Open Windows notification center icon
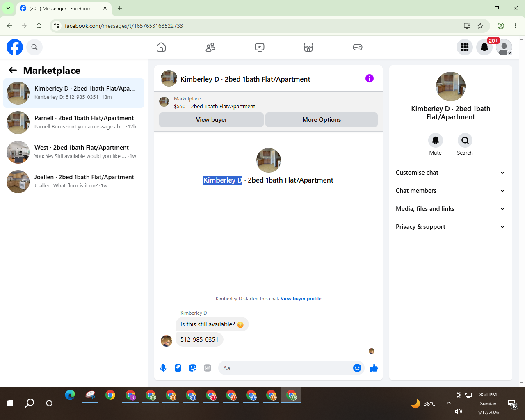 coord(512,404)
